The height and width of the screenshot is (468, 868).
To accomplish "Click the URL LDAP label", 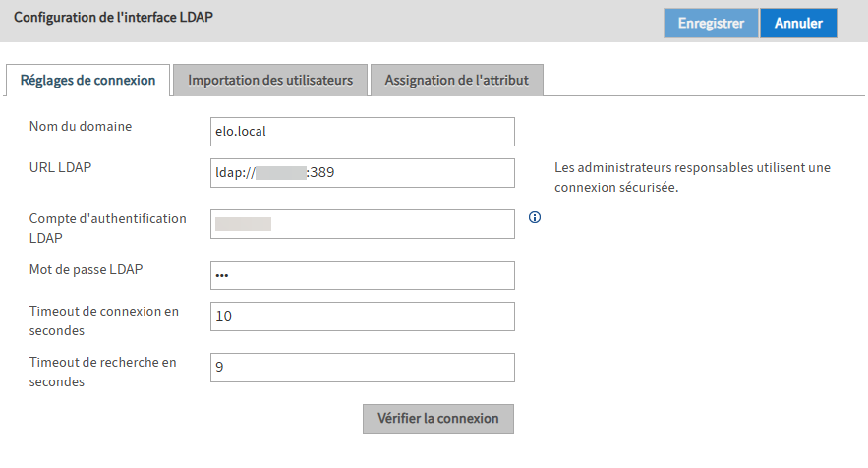I will pyautogui.click(x=60, y=167).
